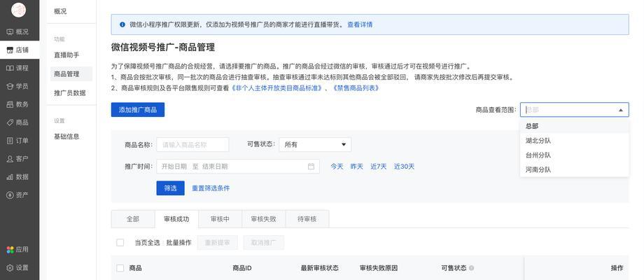Click the 最新审核状态 column header

click(319, 268)
